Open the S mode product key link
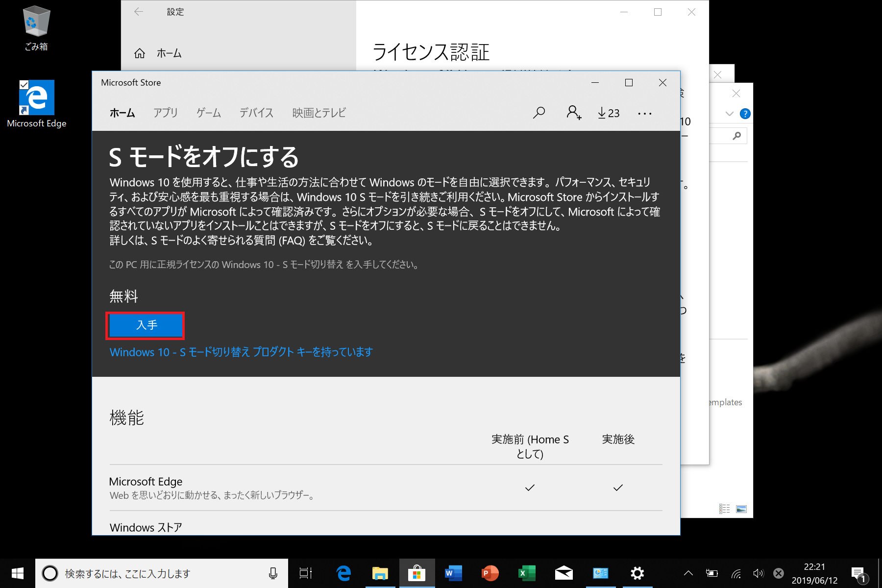 [x=241, y=352]
